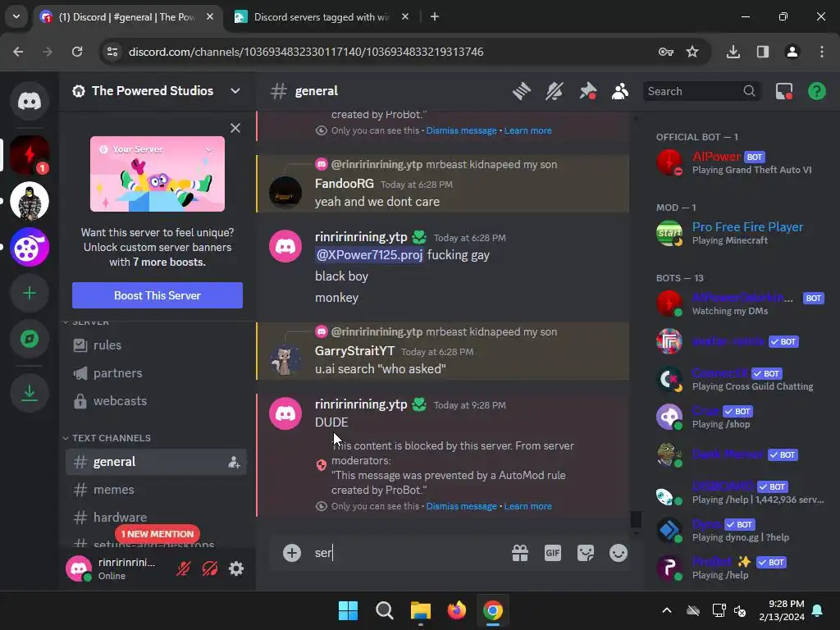
Task: Click the plus attach button in message box
Action: pyautogui.click(x=292, y=553)
